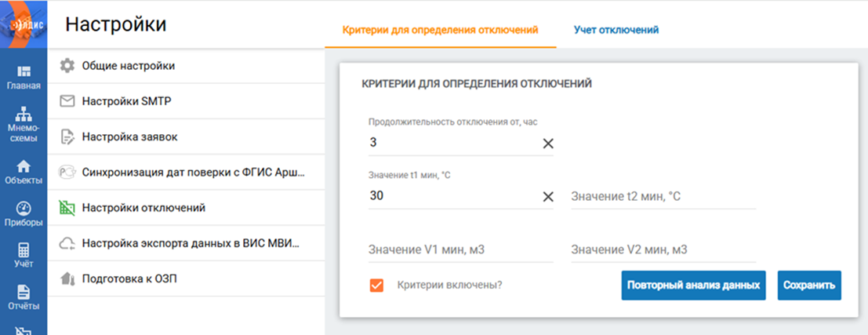868x335 pixels.
Task: Uncheck the Критерии включены checkbox
Action: [376, 285]
